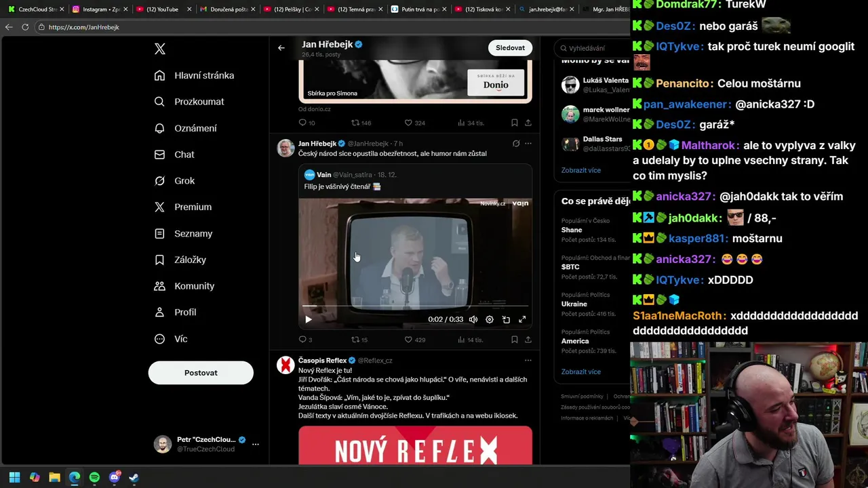Open Časopis Reflex profile avatar
Viewport: 868px width, 488px height.
point(285,365)
